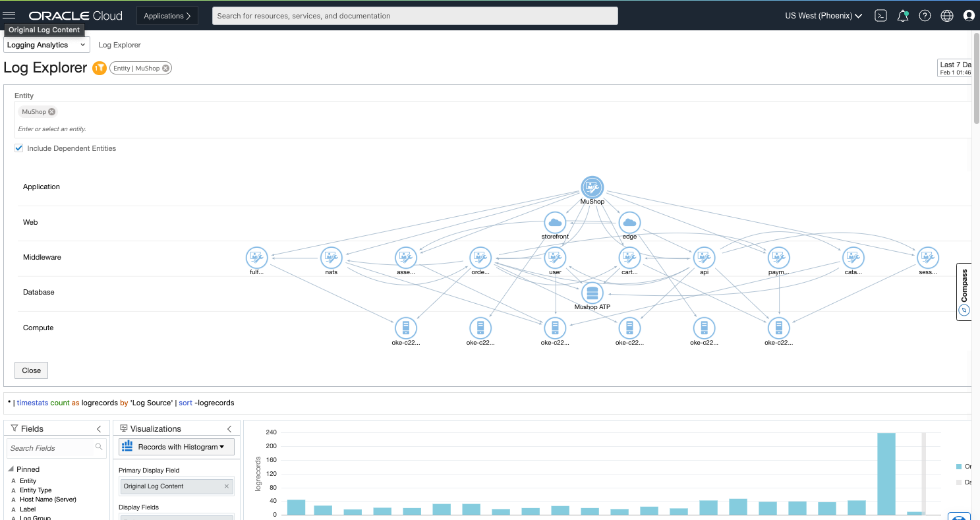980x520 pixels.
Task: Open the Logging Analytics dropdown
Action: (x=46, y=45)
